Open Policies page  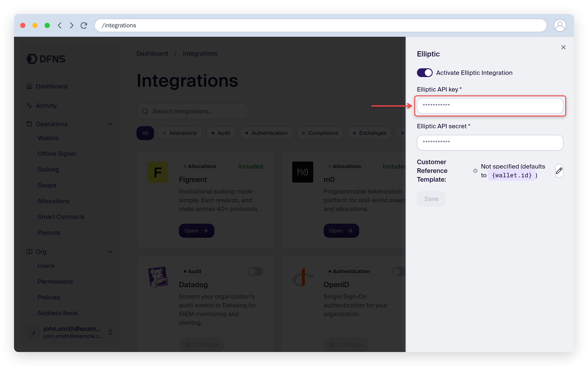pyautogui.click(x=49, y=297)
